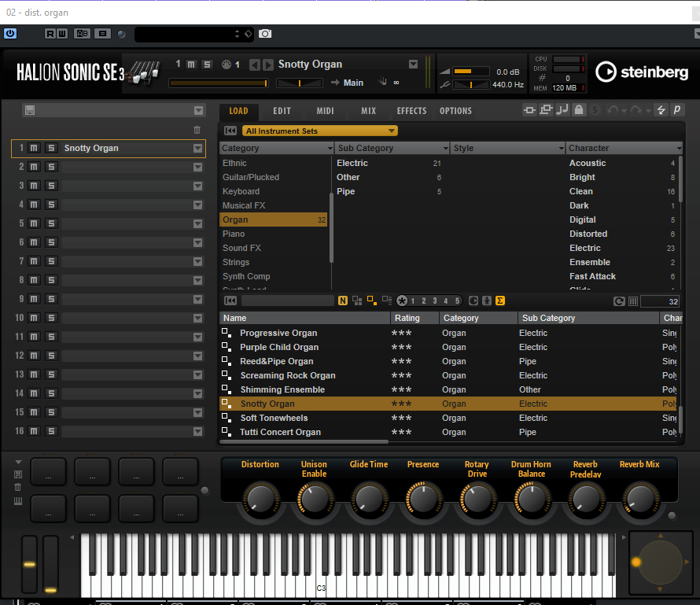The height and width of the screenshot is (605, 700).
Task: Click the trash icon above the slot rack
Action: pyautogui.click(x=197, y=130)
